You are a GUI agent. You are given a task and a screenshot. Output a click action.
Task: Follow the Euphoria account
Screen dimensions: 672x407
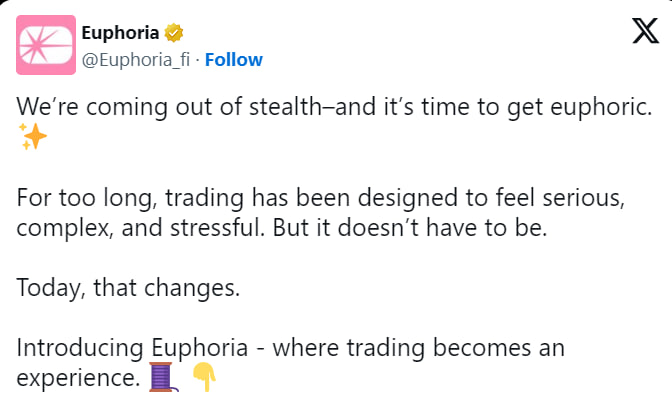click(x=234, y=59)
